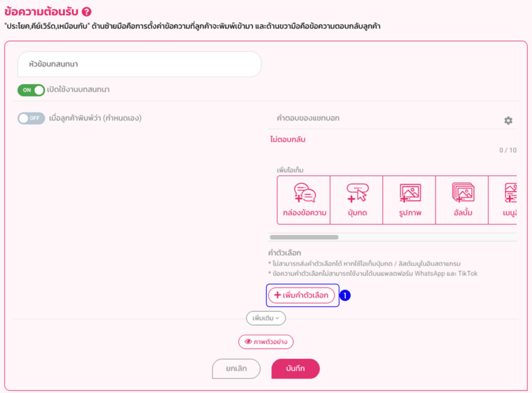Add an อัลบั้ม album item

pos(462,200)
